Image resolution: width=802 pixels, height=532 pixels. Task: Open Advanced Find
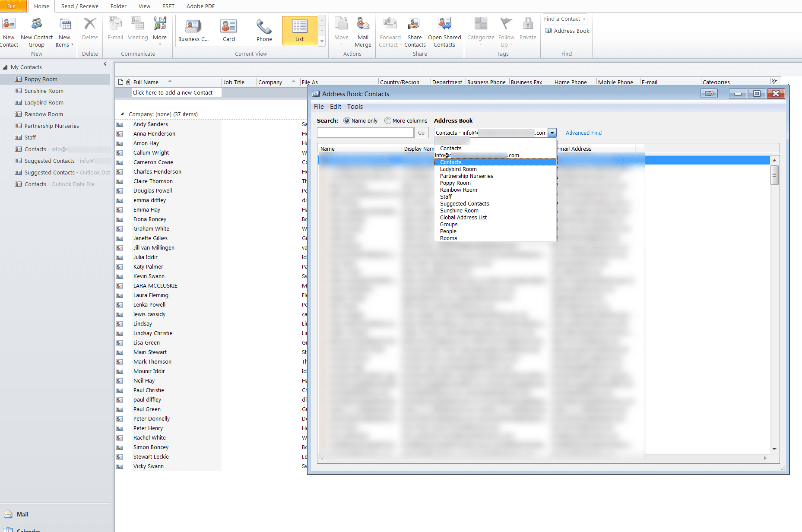[x=583, y=133]
